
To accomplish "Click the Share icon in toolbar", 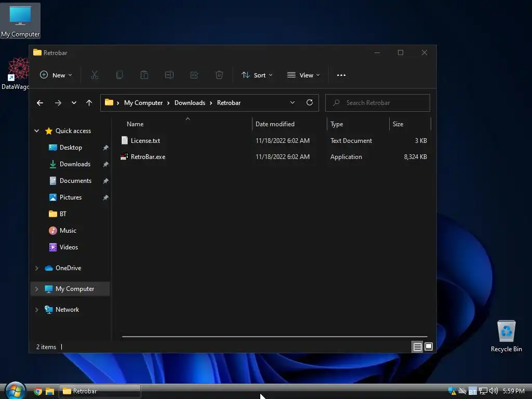I will tap(194, 75).
